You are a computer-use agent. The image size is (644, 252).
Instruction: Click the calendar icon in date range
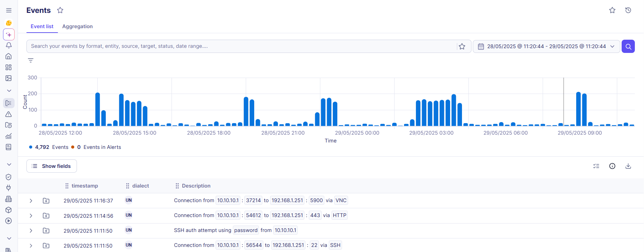[481, 46]
